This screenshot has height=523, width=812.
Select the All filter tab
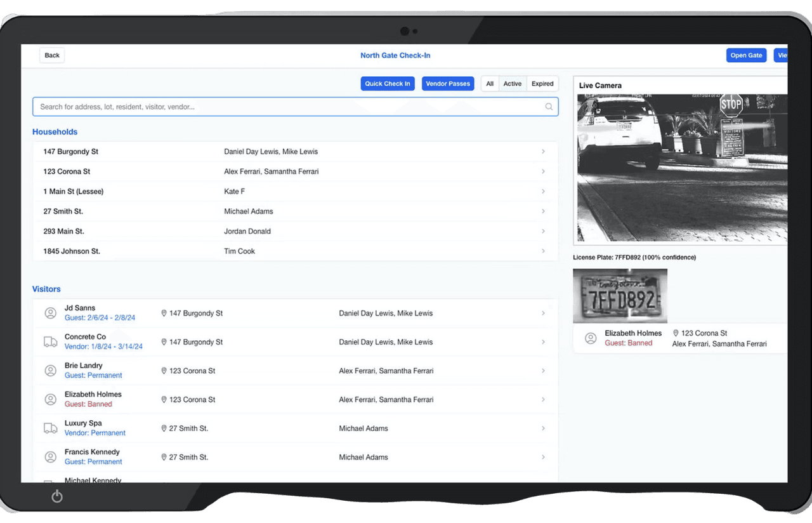[x=490, y=84]
